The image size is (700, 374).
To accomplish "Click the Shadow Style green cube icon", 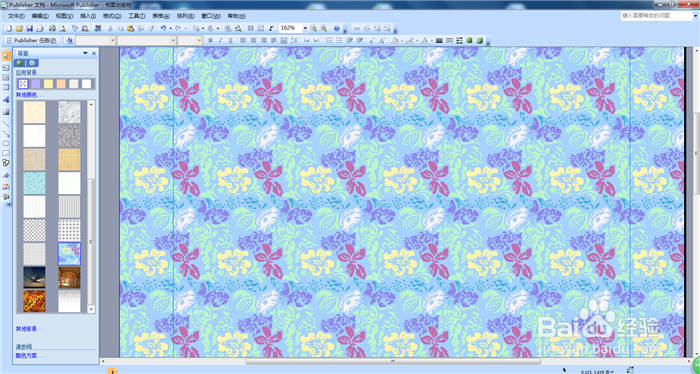I will point(469,41).
